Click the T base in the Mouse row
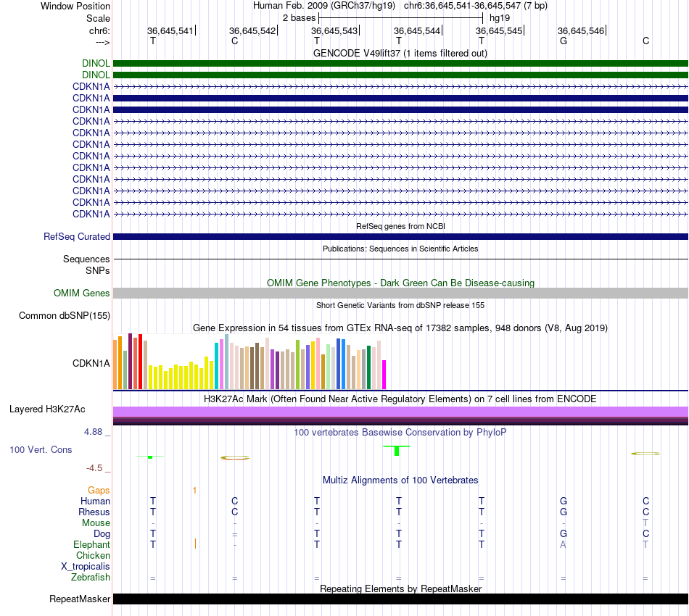Viewport: 689px width, 616px height. pyautogui.click(x=645, y=523)
